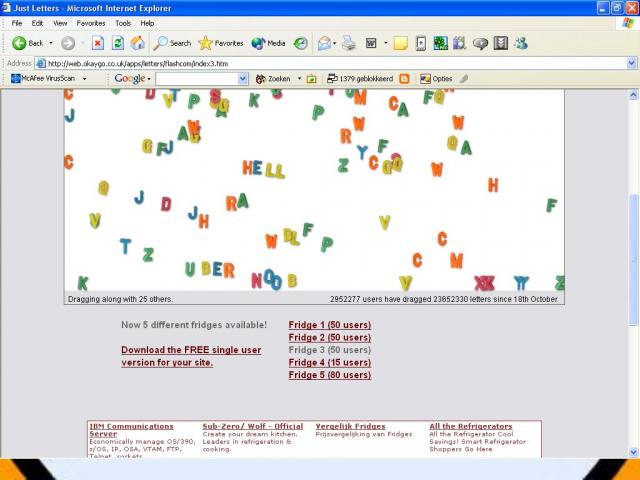Image resolution: width=640 pixels, height=480 pixels.
Task: Open the IBM Communications Server ad link
Action: (131, 430)
